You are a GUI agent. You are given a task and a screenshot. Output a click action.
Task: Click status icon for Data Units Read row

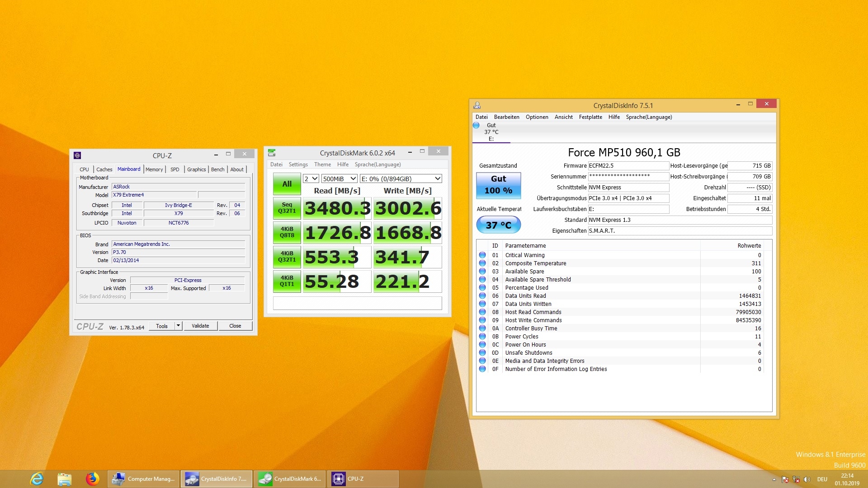click(x=482, y=296)
